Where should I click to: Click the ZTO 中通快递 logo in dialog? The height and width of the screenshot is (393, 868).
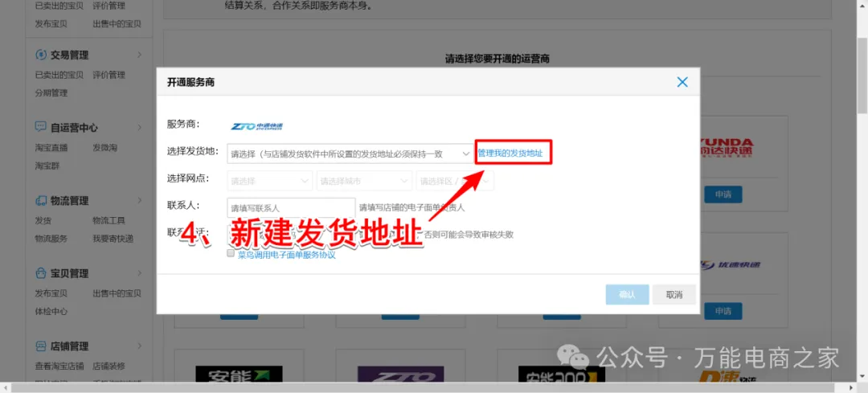[256, 126]
